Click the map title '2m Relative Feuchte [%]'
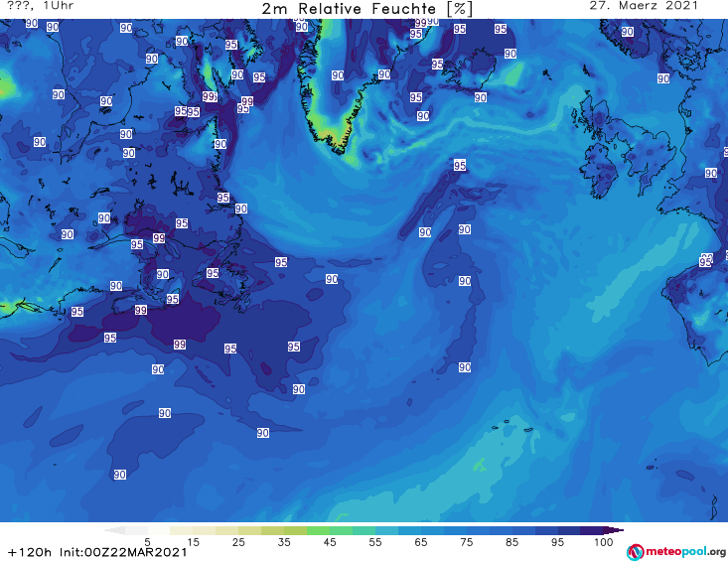728x562 pixels. (367, 9)
